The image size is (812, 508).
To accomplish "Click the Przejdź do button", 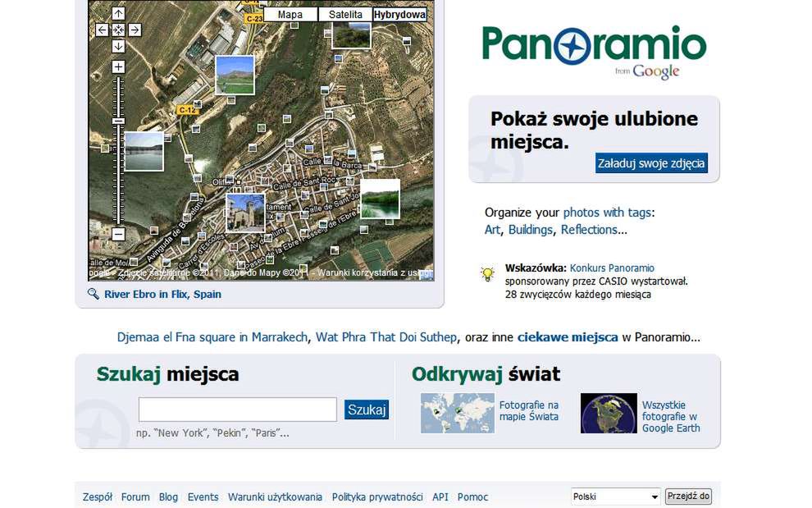I will click(x=688, y=496).
